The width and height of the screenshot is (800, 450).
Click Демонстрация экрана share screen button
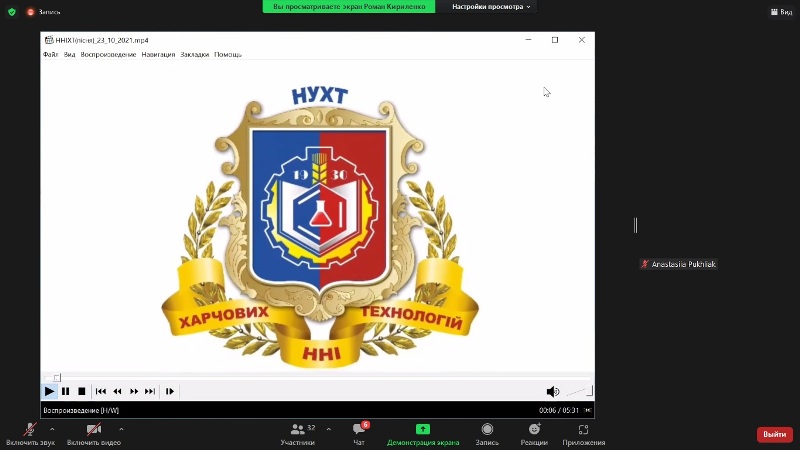[x=423, y=435]
